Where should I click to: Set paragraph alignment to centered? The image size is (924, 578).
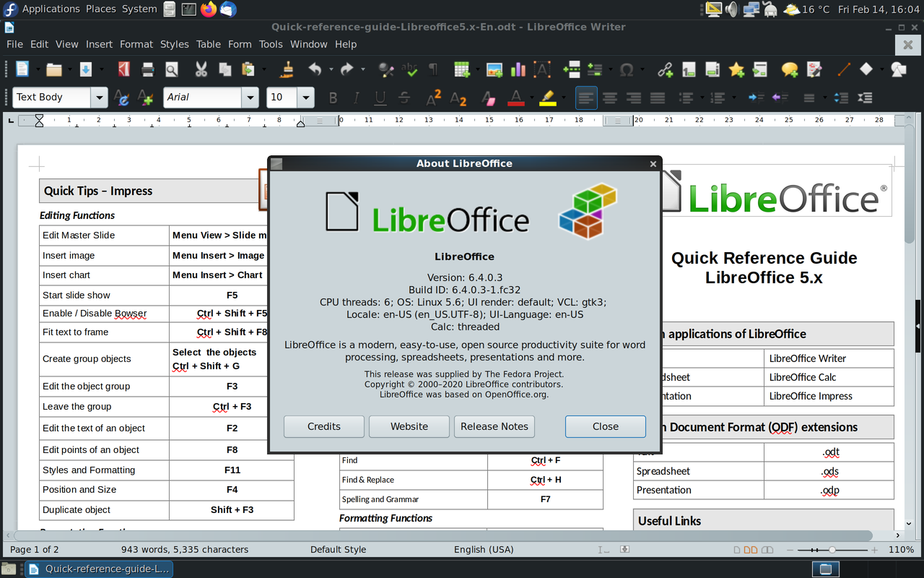(x=610, y=98)
